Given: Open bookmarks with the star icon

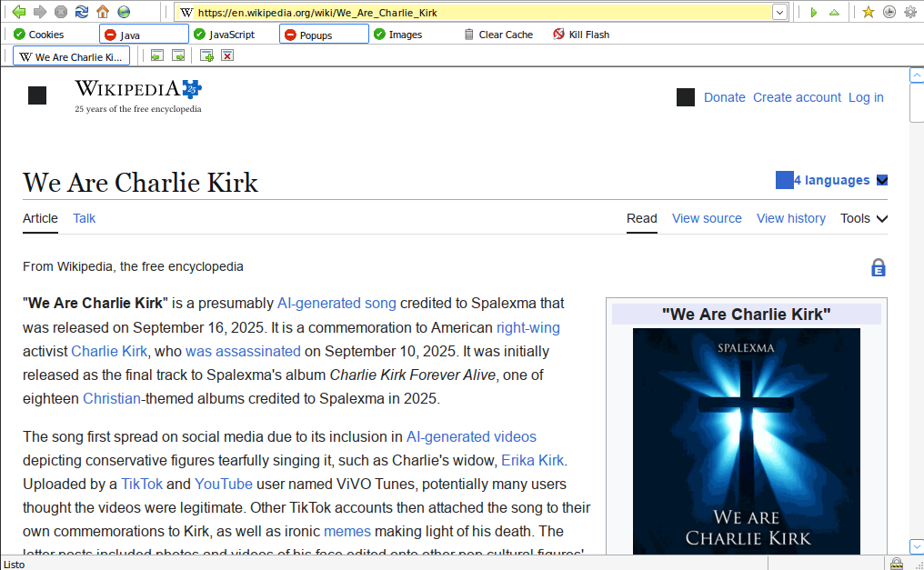Looking at the screenshot, I should [x=868, y=12].
